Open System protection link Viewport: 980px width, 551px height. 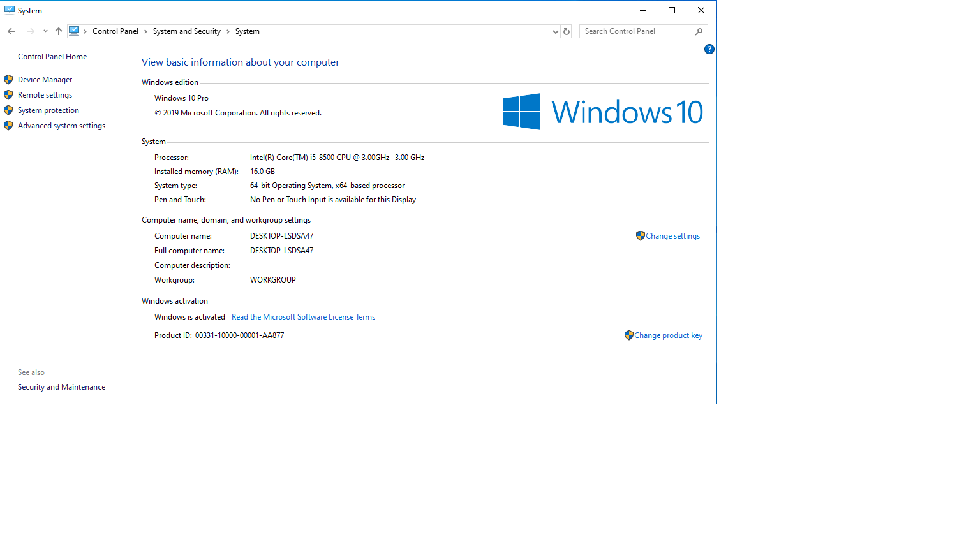pos(48,110)
